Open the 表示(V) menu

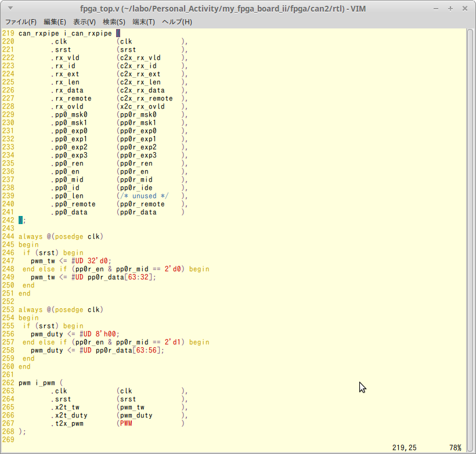(85, 22)
